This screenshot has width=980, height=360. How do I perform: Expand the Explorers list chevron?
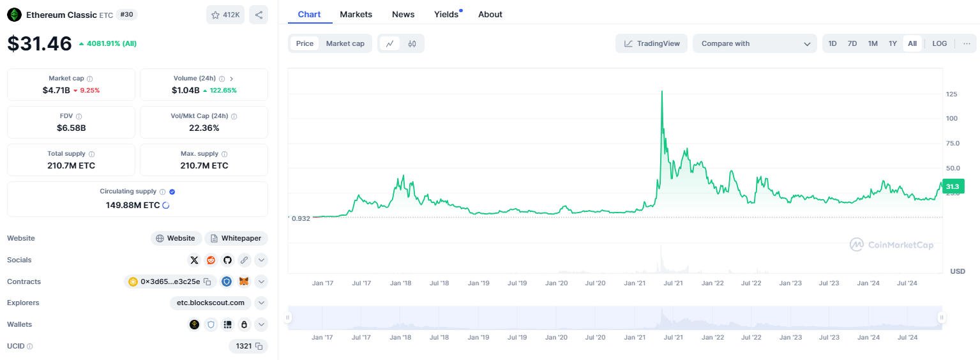261,303
